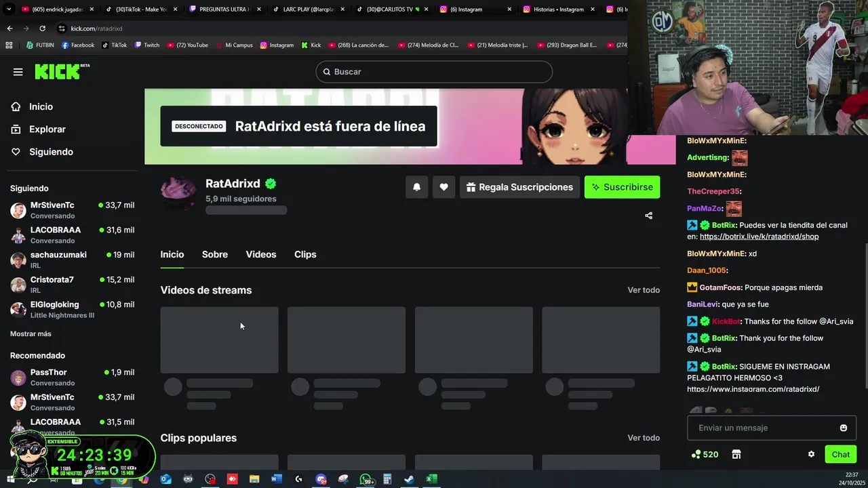Click Ver todo for Clips populares
The height and width of the screenshot is (488, 868).
[x=644, y=438]
